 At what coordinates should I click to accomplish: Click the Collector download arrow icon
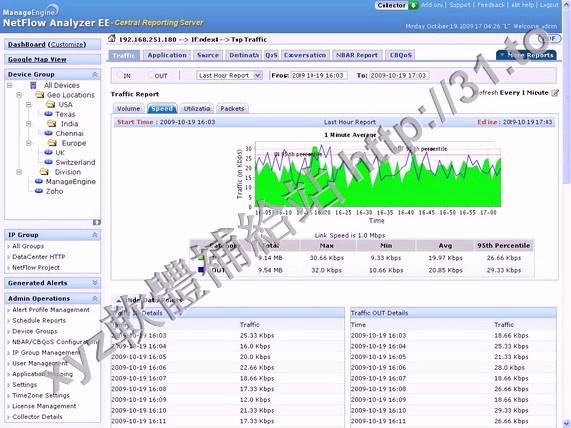[x=413, y=5]
